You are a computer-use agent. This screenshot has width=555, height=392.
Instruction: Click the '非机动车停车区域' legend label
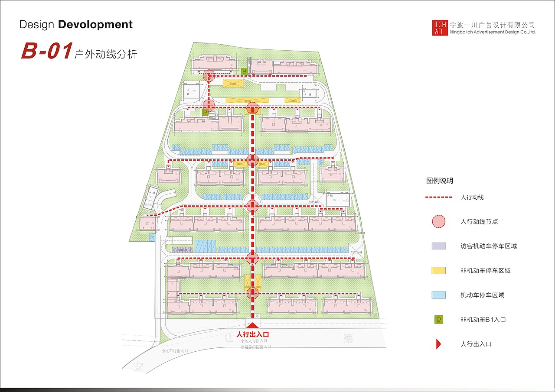[486, 271]
